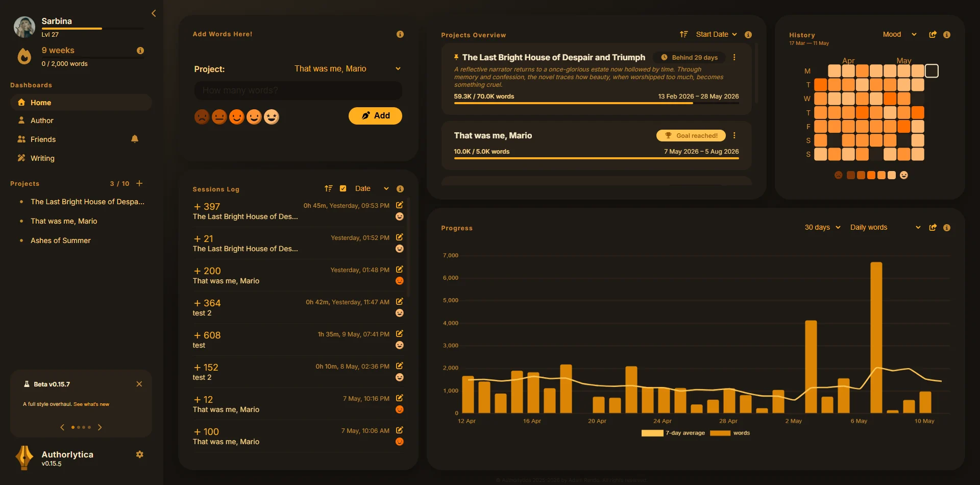This screenshot has height=485, width=980.
Task: Toggle the Sessions Log checkbox
Action: (343, 188)
